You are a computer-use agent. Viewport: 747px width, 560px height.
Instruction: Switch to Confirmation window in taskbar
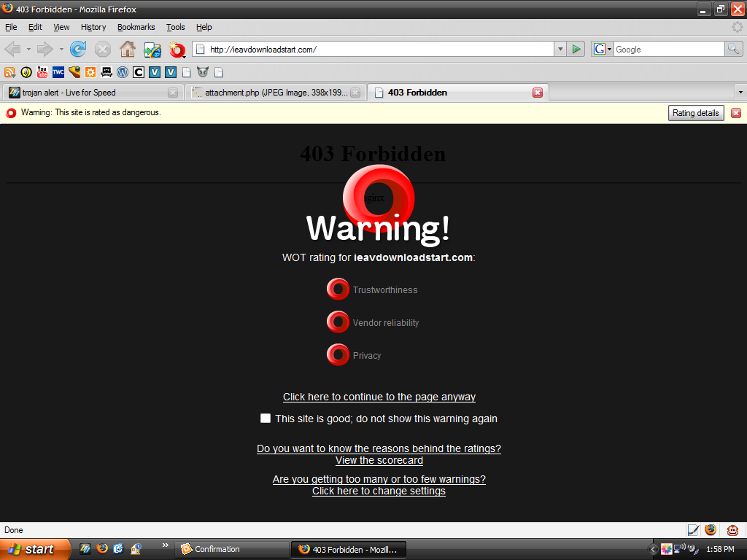click(x=231, y=549)
